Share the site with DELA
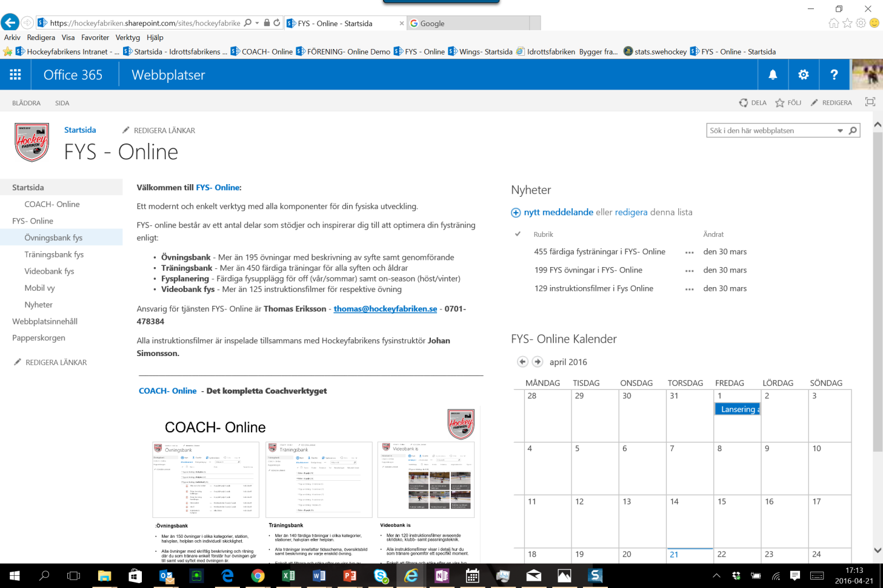 [x=753, y=103]
